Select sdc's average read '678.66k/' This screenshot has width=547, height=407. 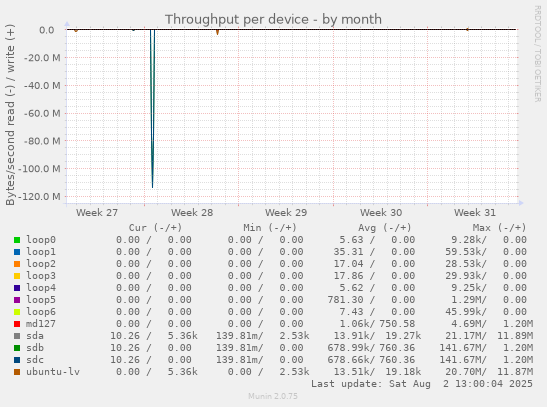(351, 360)
